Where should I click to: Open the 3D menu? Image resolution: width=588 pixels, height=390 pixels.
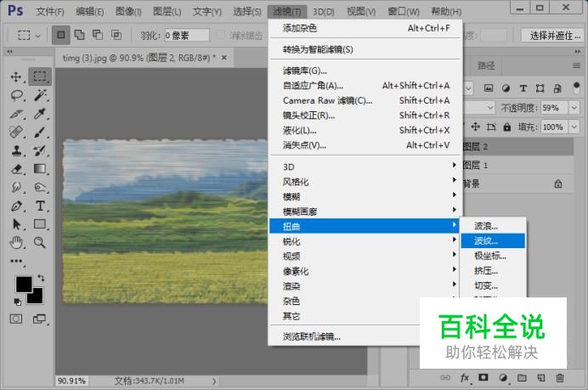tap(323, 12)
